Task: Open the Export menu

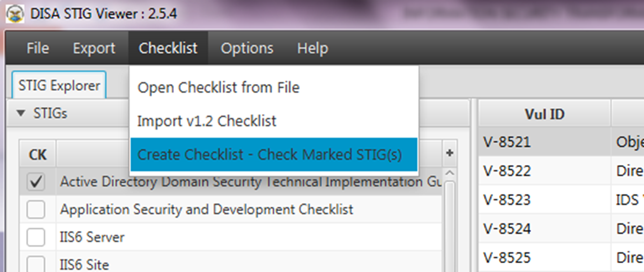Action: click(x=94, y=48)
